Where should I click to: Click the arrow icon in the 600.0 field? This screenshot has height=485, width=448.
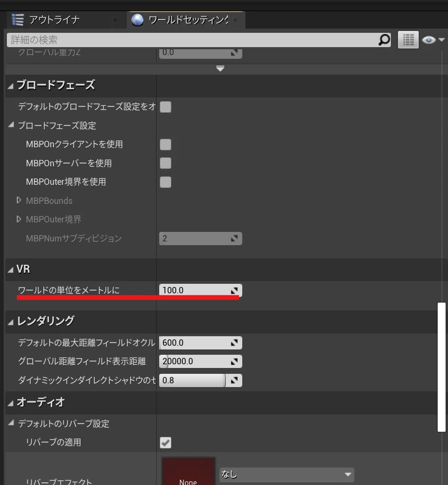[x=234, y=343]
